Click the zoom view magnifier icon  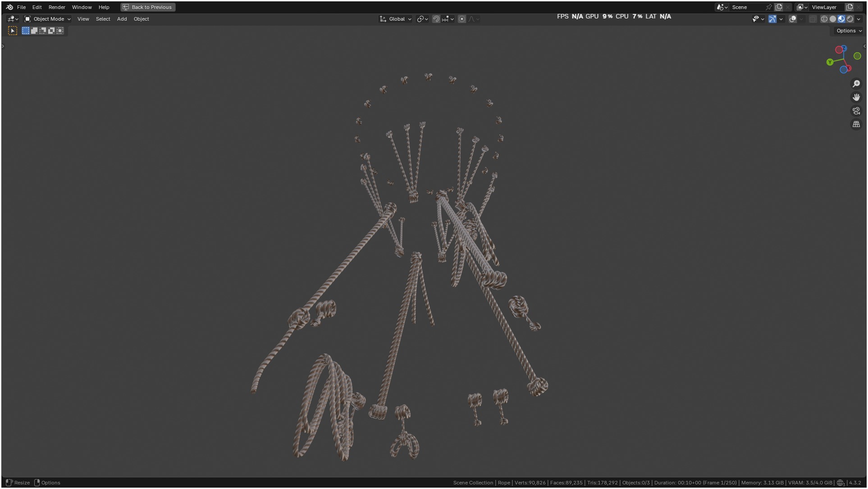[856, 84]
